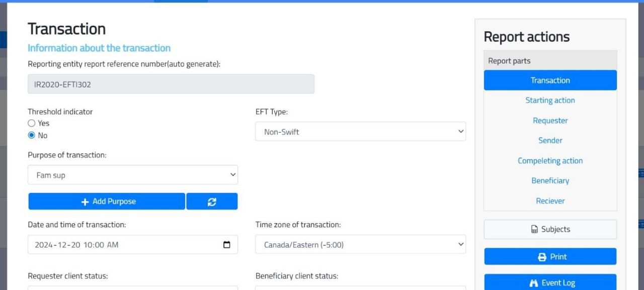Navigate to Requester report part
Screen dimensions: 644x290
[x=550, y=121]
